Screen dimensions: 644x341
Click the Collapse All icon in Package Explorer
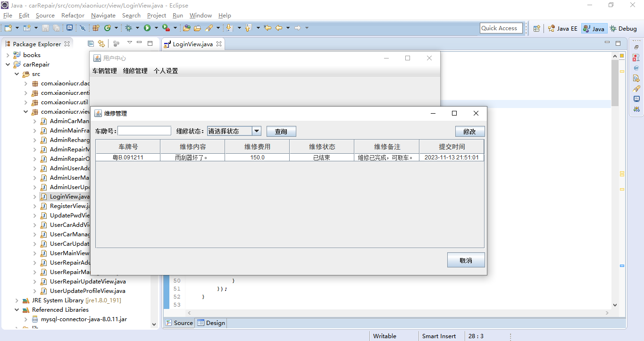click(x=91, y=44)
